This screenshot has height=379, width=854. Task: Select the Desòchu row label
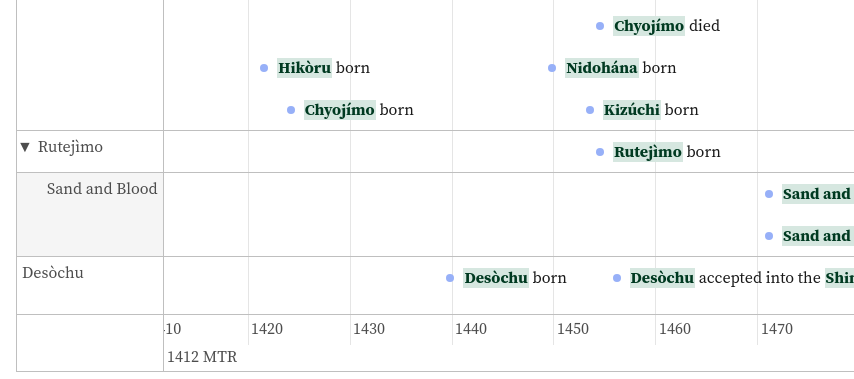click(53, 273)
